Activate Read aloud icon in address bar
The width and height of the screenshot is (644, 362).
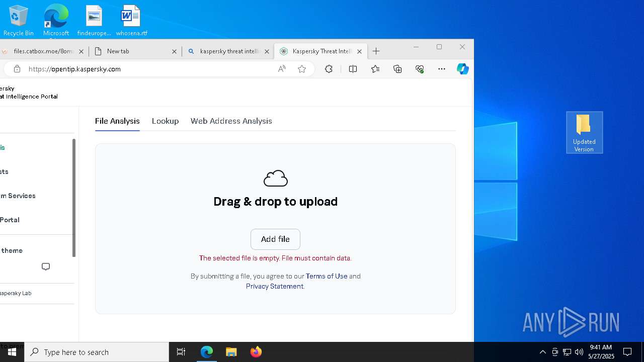click(282, 69)
